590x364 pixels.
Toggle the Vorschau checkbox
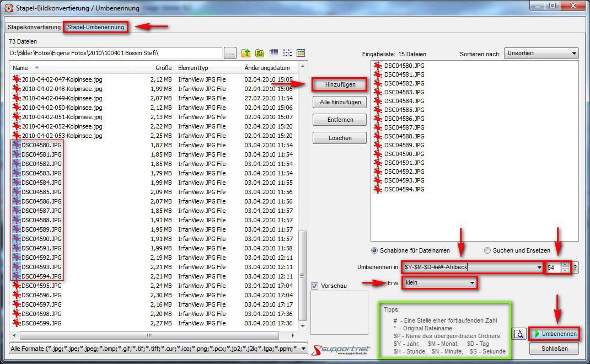pyautogui.click(x=315, y=286)
